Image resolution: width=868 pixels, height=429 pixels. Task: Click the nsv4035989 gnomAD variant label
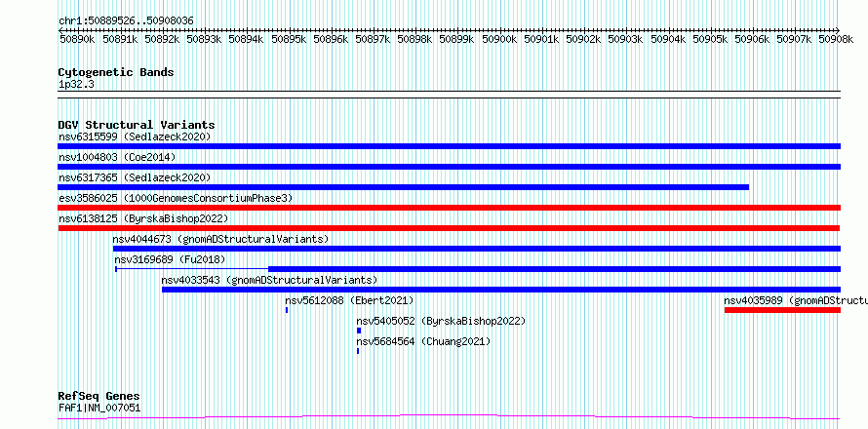click(796, 300)
